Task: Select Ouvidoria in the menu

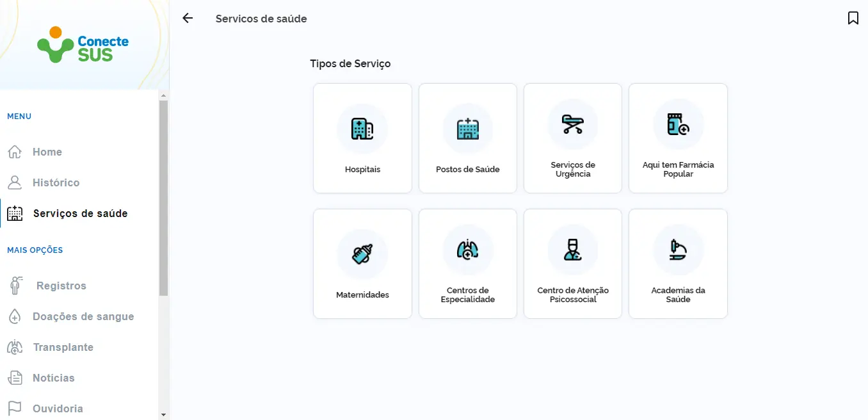Action: tap(57, 408)
